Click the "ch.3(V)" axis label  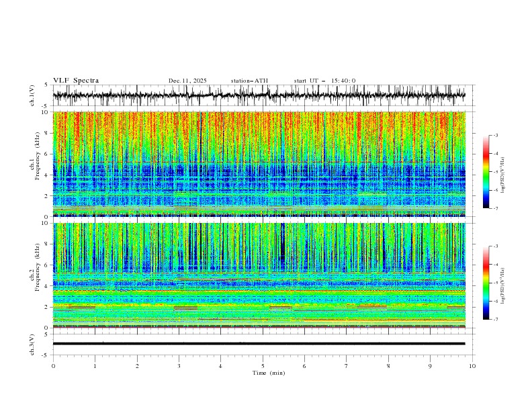point(32,345)
